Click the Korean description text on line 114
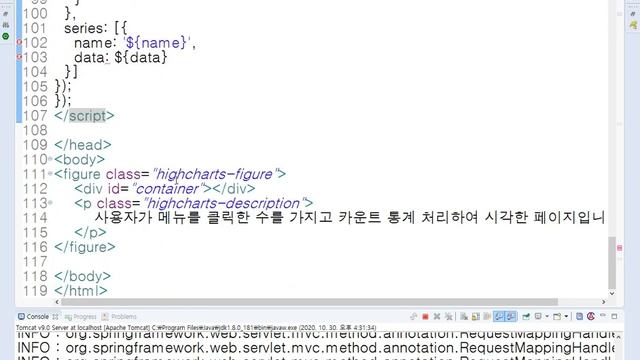Screen dimensions: 640x360 click(x=349, y=218)
